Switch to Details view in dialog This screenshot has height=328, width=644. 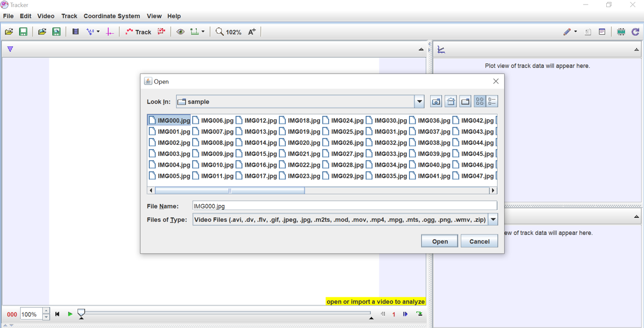[492, 102]
